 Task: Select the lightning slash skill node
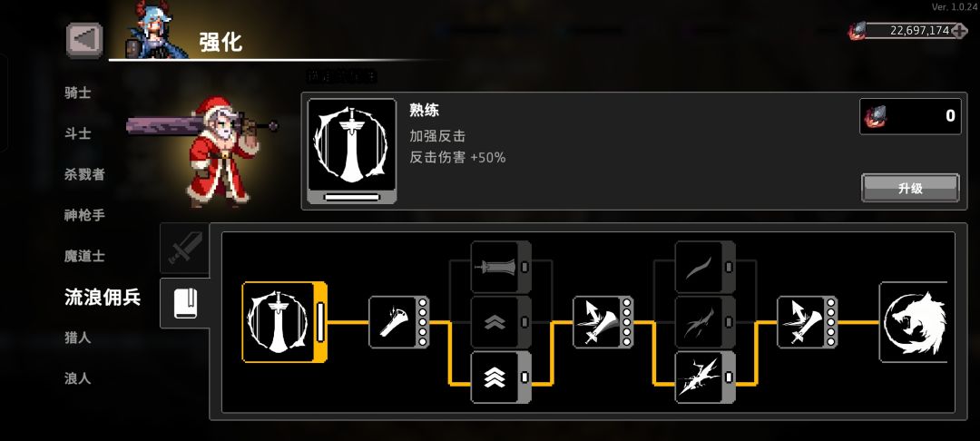[705, 377]
